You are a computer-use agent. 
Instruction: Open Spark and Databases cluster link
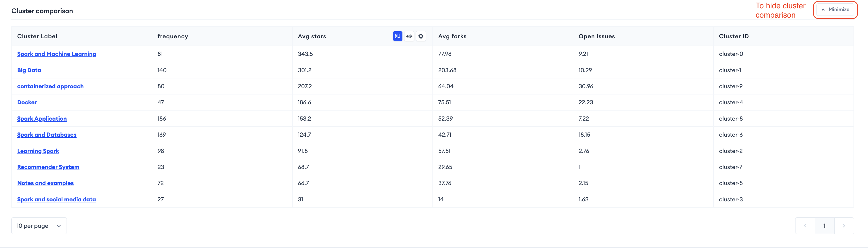[x=47, y=135]
